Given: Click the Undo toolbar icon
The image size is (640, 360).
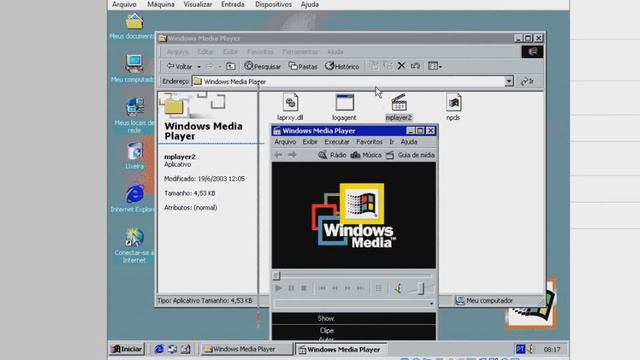Looking at the screenshot, I should pyautogui.click(x=415, y=66).
